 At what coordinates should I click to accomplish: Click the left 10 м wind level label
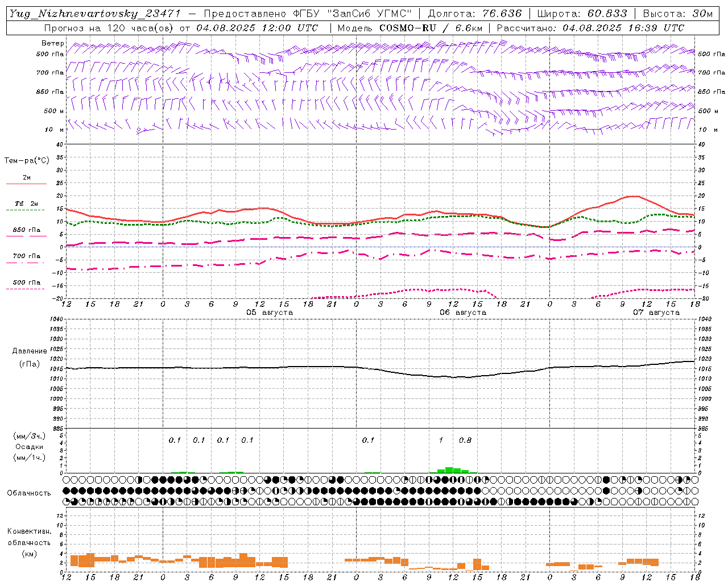[x=55, y=130]
